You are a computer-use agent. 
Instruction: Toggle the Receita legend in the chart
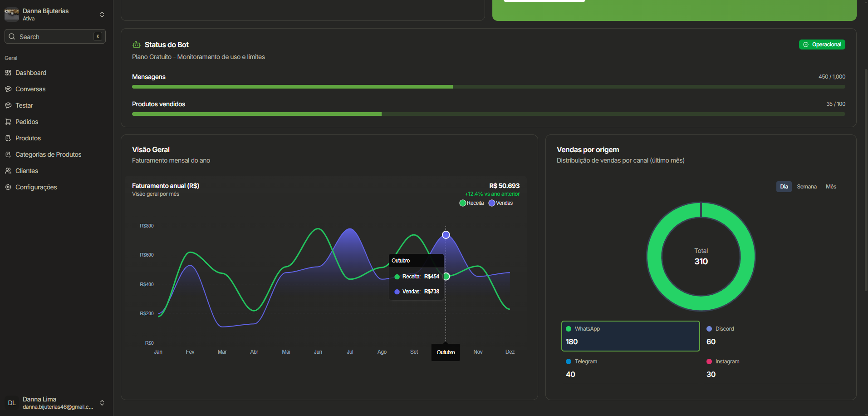tap(463, 203)
